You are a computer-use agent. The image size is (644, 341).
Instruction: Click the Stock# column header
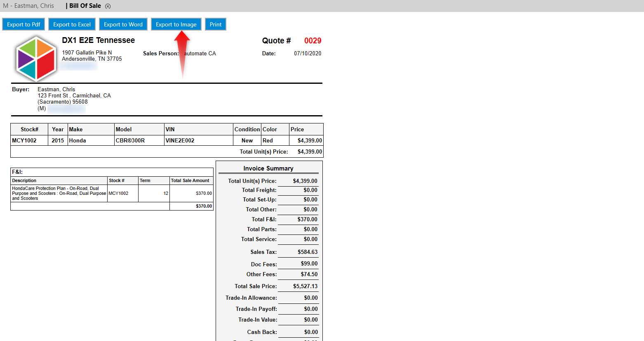29,129
